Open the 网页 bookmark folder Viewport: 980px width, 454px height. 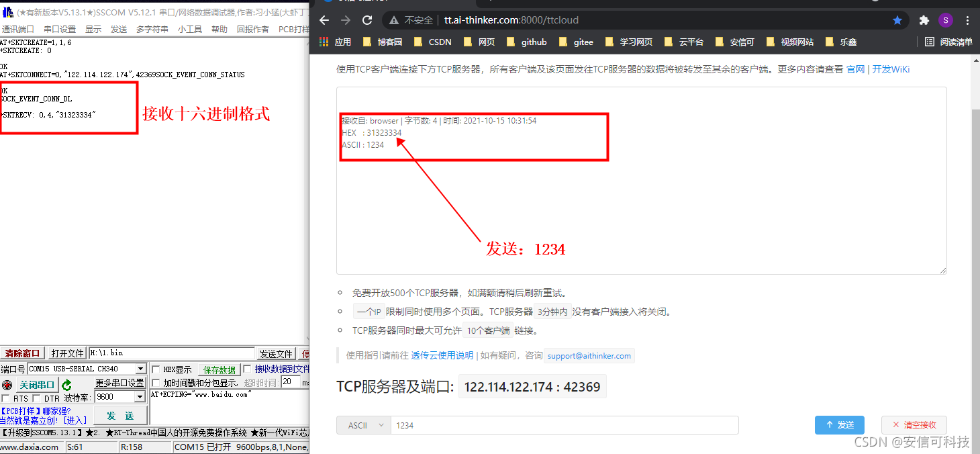point(479,42)
